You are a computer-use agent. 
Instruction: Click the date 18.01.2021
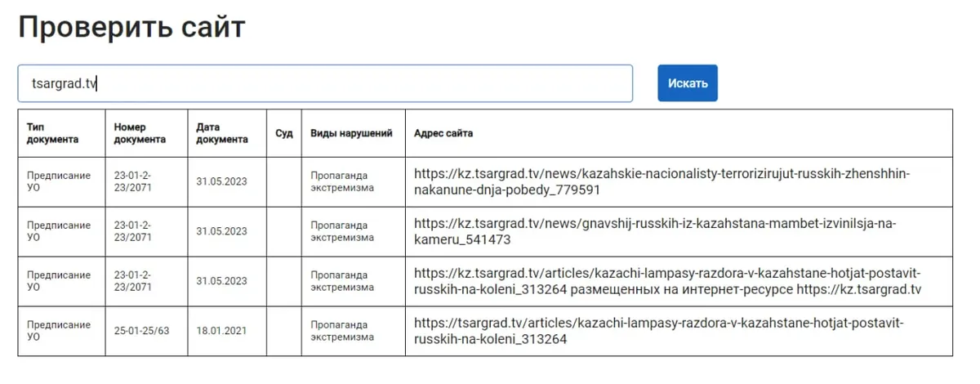[221, 332]
